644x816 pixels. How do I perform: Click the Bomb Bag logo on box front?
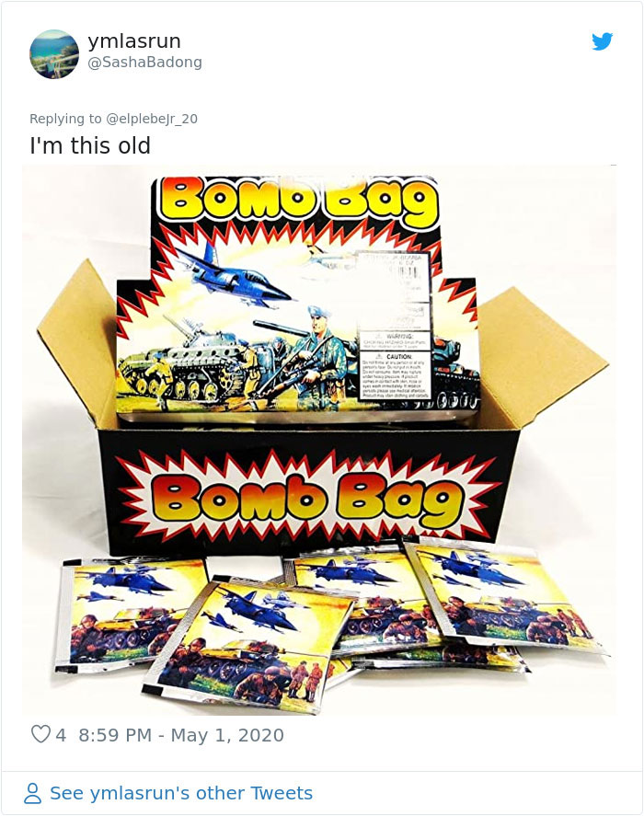(307, 497)
